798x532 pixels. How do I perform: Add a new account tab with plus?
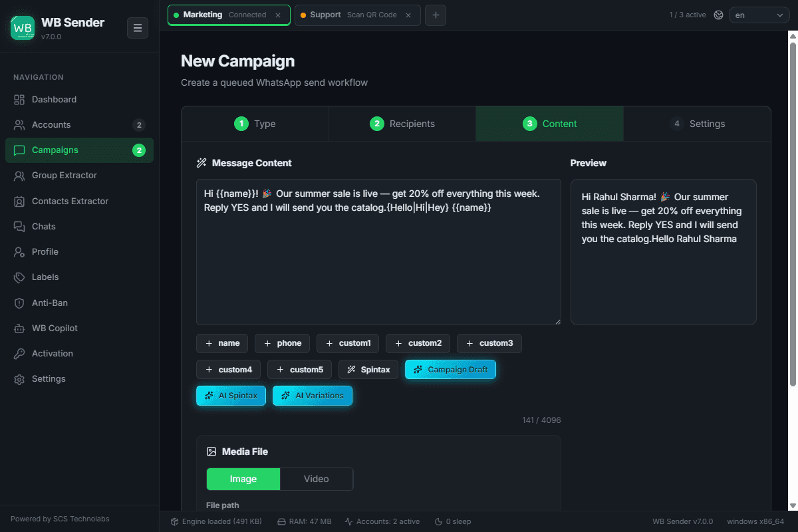436,15
